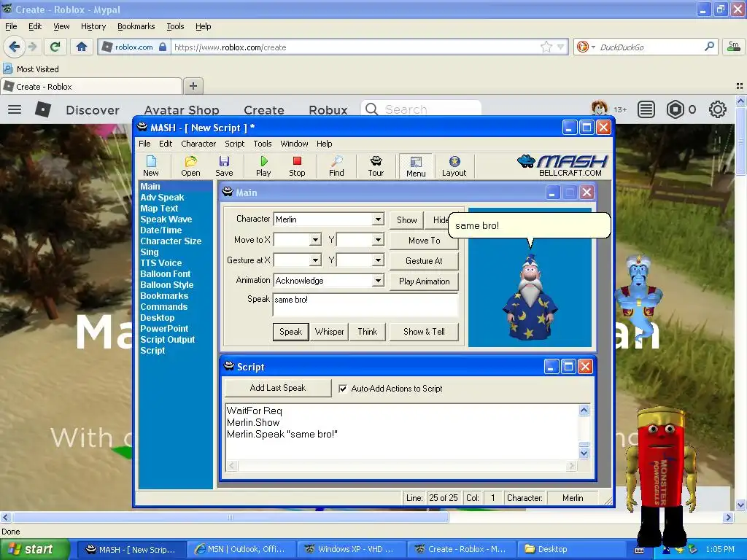Reload the Roblox page
The height and width of the screenshot is (560, 747).
55,47
